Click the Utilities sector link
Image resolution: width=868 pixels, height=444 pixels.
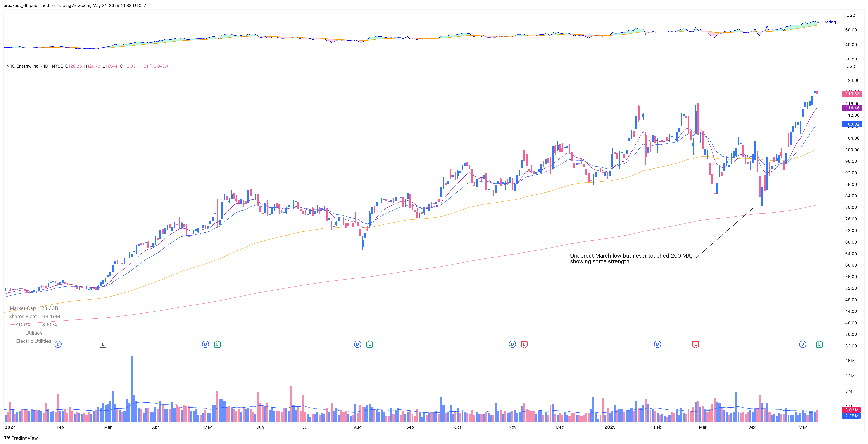point(34,332)
